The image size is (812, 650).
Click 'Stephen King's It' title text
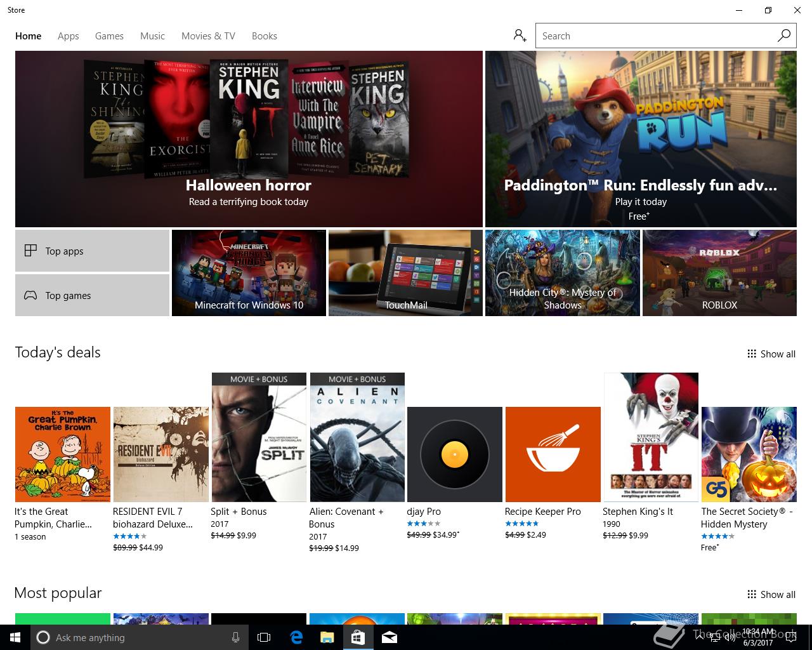coord(638,512)
